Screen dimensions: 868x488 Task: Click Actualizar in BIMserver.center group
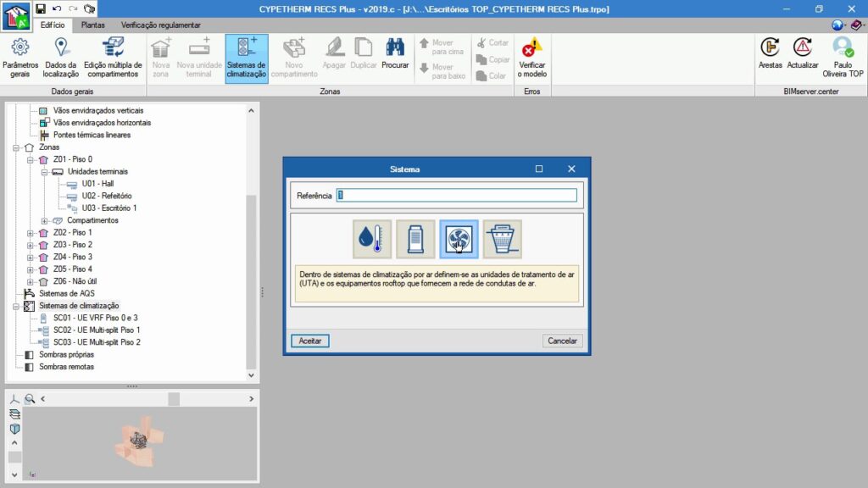(x=803, y=54)
